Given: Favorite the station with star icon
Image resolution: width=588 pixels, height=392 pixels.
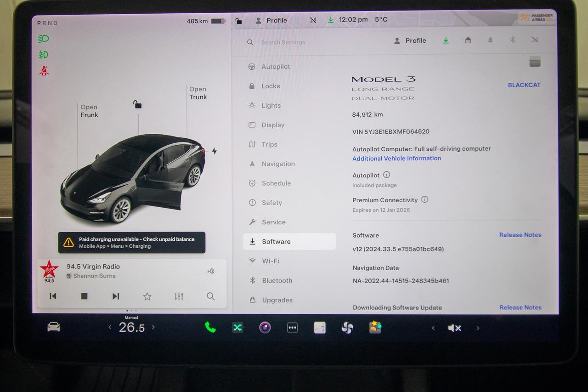Looking at the screenshot, I should tap(147, 296).
